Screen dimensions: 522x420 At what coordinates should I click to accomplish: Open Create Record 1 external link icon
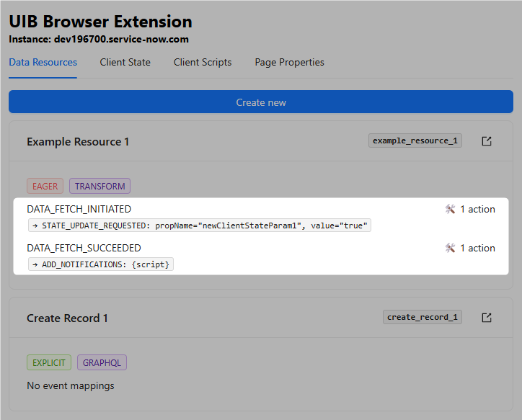tap(487, 318)
